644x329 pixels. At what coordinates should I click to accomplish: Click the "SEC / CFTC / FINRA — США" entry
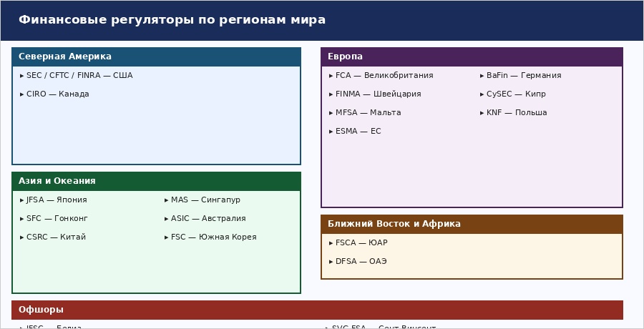coord(77,76)
